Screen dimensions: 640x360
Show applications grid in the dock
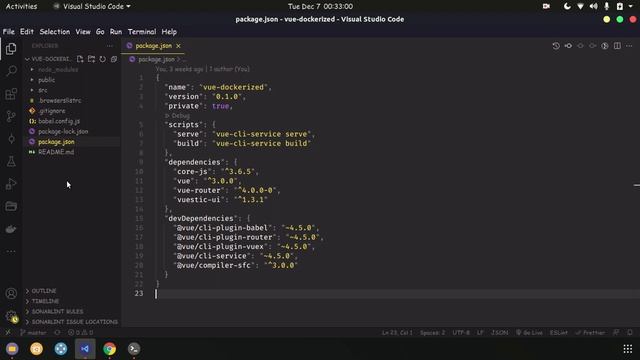click(x=628, y=349)
